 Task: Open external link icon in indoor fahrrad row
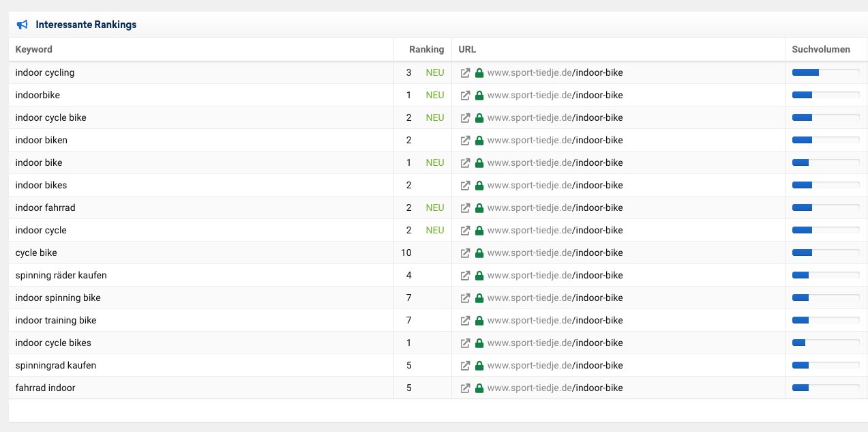pyautogui.click(x=465, y=207)
